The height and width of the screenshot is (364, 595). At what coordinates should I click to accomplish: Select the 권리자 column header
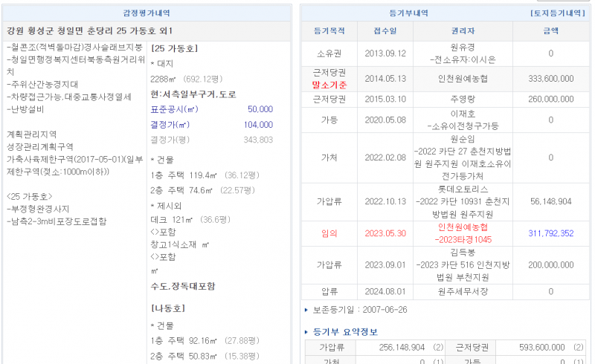[x=463, y=31]
